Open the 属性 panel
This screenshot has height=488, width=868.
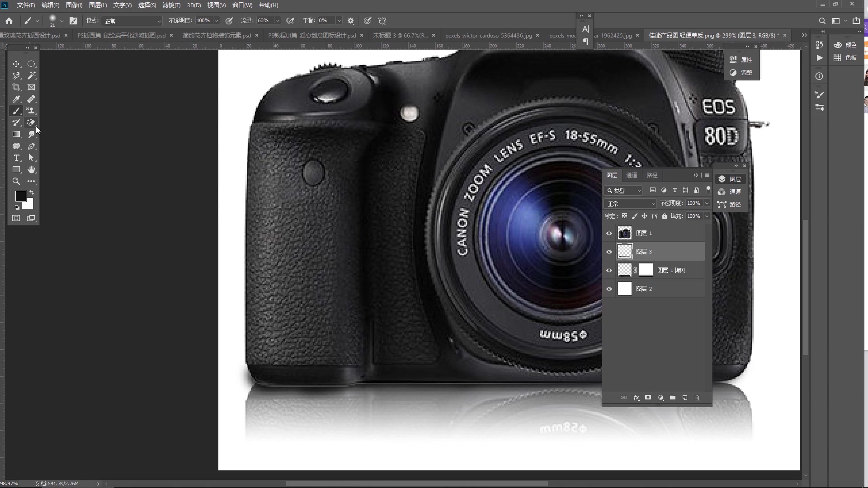[741, 60]
